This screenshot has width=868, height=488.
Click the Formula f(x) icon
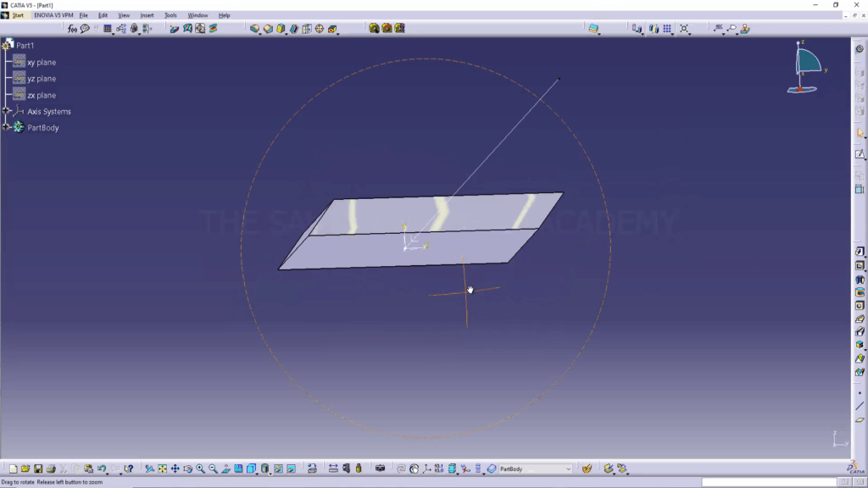73,28
